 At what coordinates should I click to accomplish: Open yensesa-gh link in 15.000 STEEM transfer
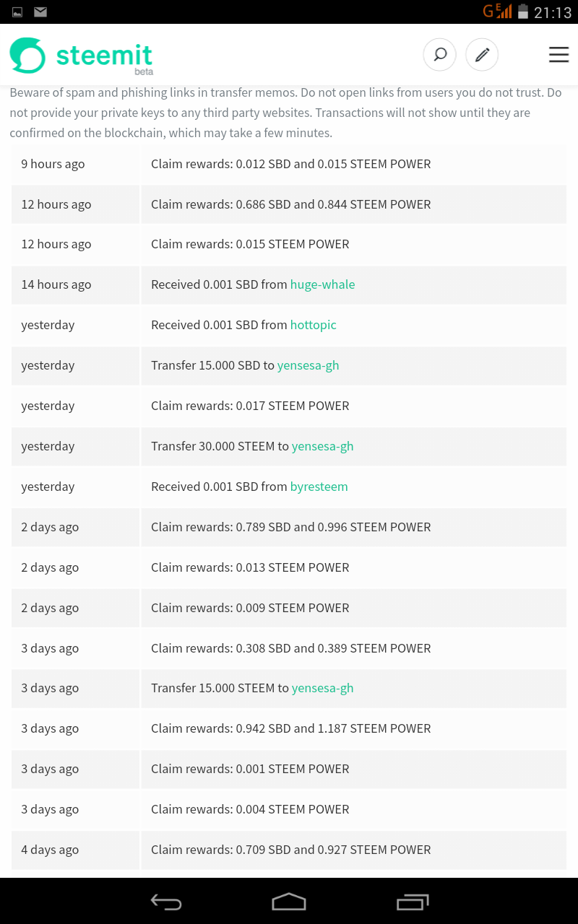click(x=322, y=688)
